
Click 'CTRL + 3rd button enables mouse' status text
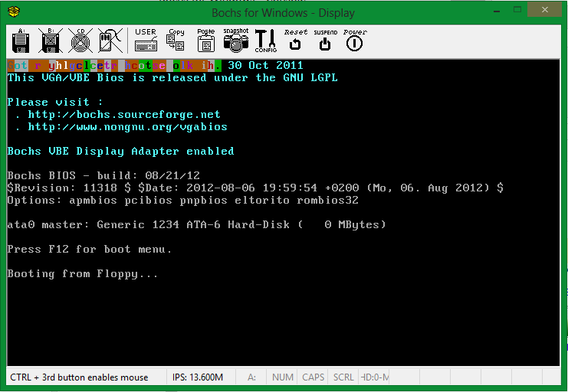pyautogui.click(x=79, y=377)
